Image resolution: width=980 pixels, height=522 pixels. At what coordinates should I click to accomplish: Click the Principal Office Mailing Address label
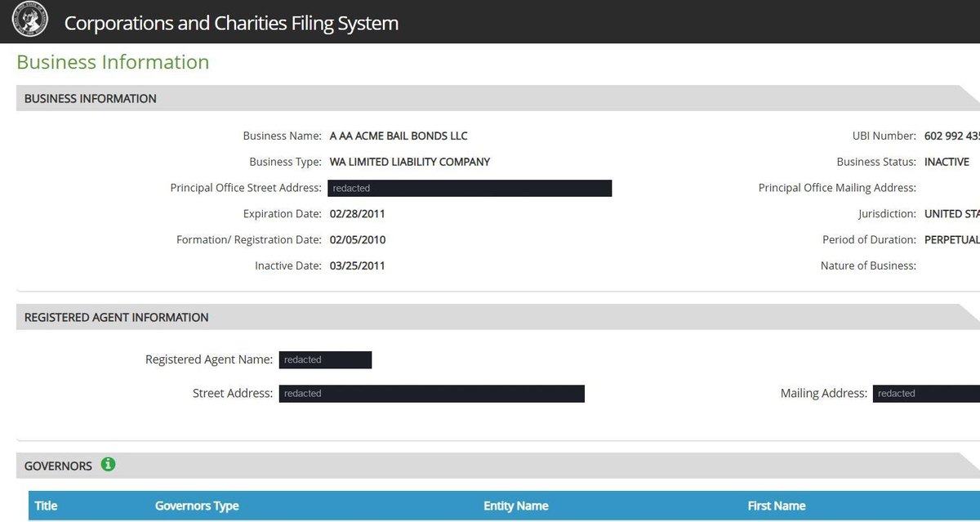click(x=837, y=188)
